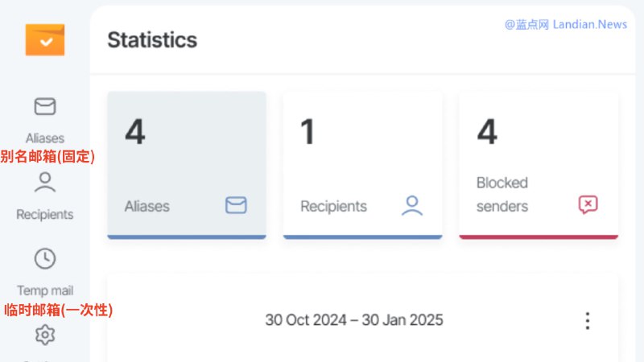Viewport: 644px width, 362px height.
Task: Click the Aliases label in sidebar
Action: [x=45, y=138]
